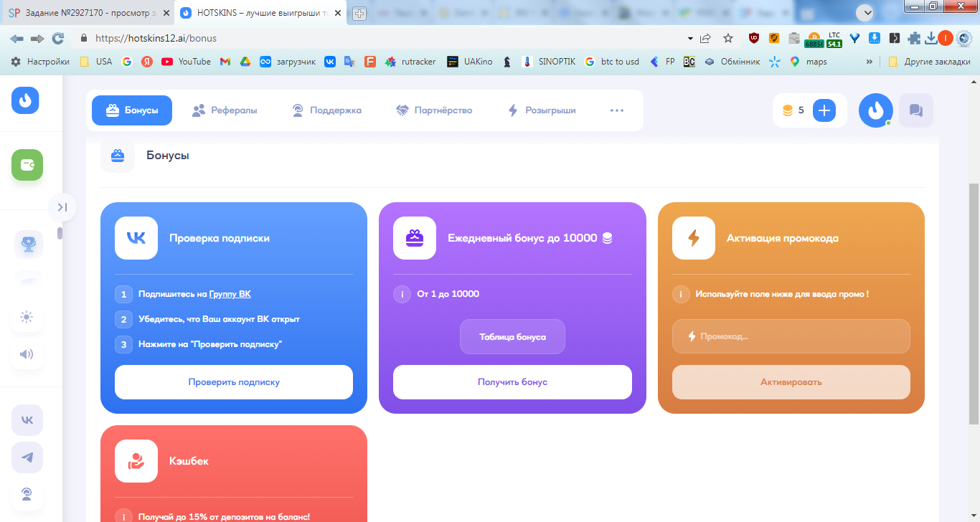Select the Бонусы tab
This screenshot has height=522, width=980.
click(132, 110)
